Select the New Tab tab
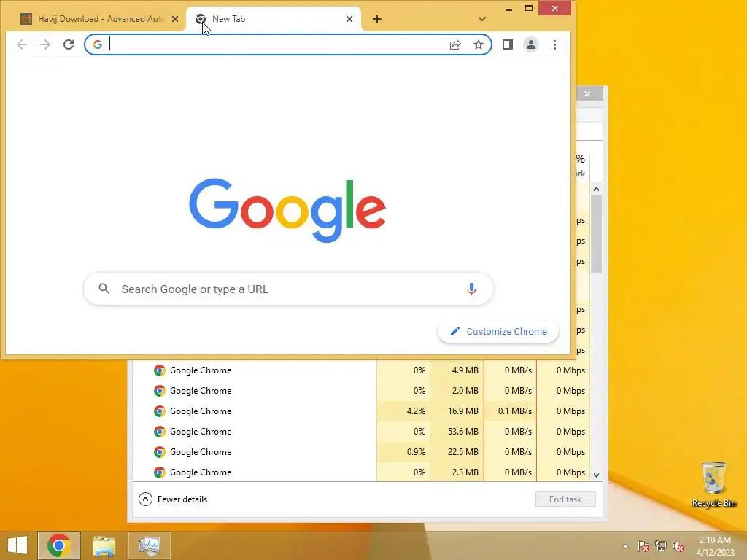Viewport: 747px width, 560px height. 274,19
